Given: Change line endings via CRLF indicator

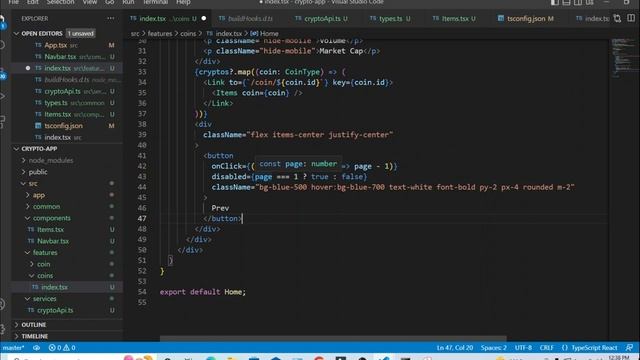Looking at the screenshot, I should 546,348.
